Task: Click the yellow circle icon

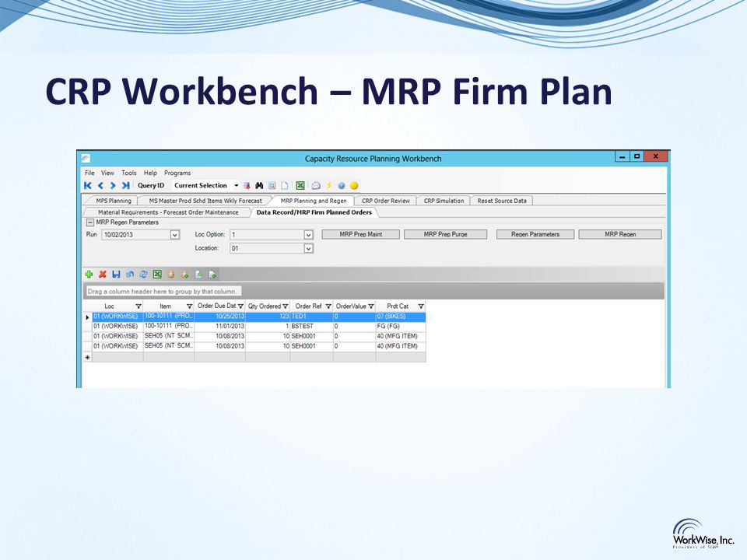Action: click(x=354, y=186)
